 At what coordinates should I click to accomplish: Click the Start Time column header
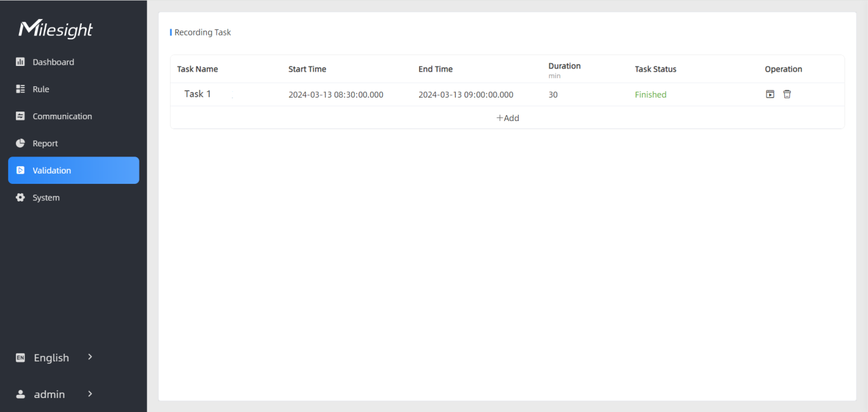click(x=307, y=69)
